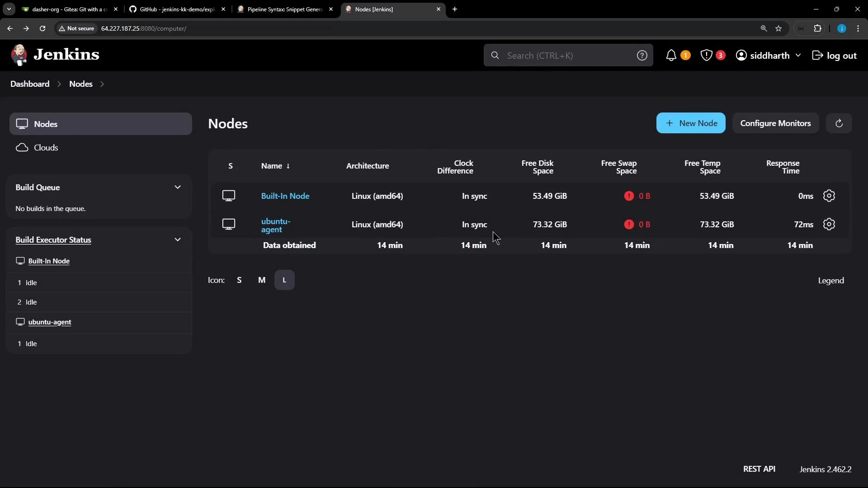
Task: View the security warnings shield
Action: (705, 55)
